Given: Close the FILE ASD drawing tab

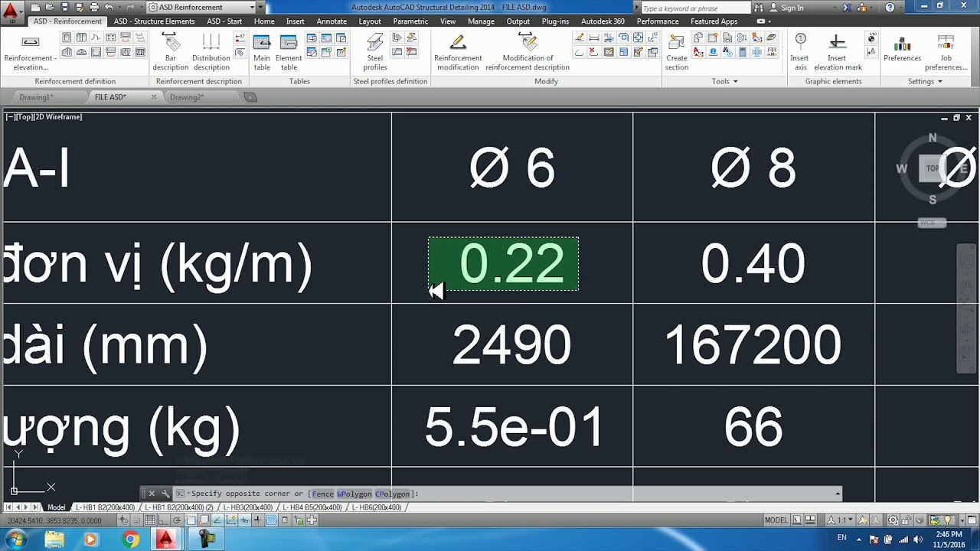Looking at the screenshot, I should coord(154,97).
